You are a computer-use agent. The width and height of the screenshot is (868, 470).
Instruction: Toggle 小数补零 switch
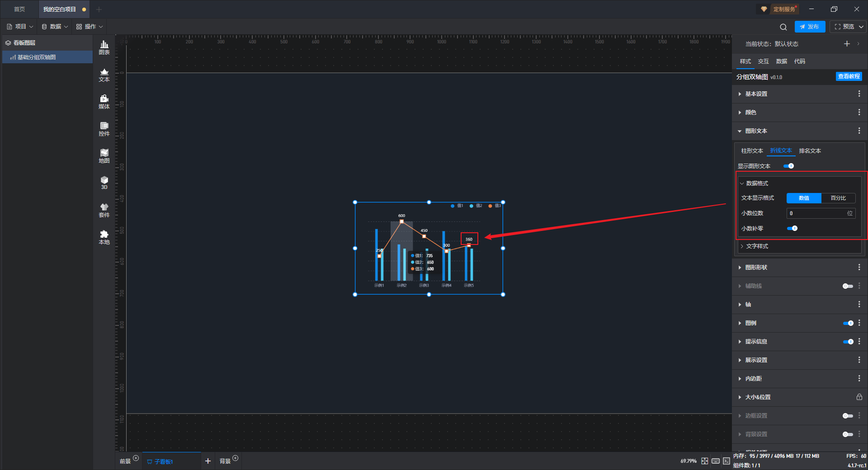(x=792, y=228)
